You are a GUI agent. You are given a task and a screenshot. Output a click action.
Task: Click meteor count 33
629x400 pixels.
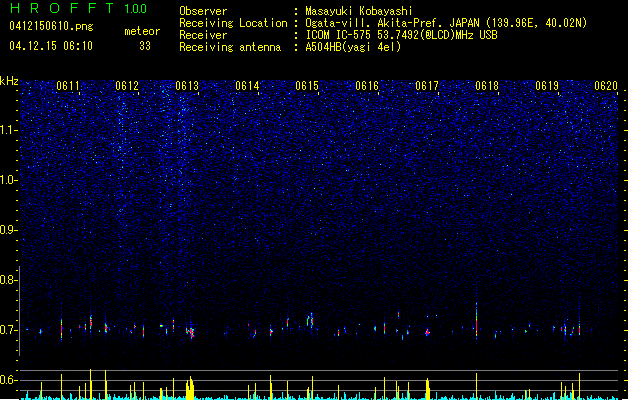click(145, 46)
